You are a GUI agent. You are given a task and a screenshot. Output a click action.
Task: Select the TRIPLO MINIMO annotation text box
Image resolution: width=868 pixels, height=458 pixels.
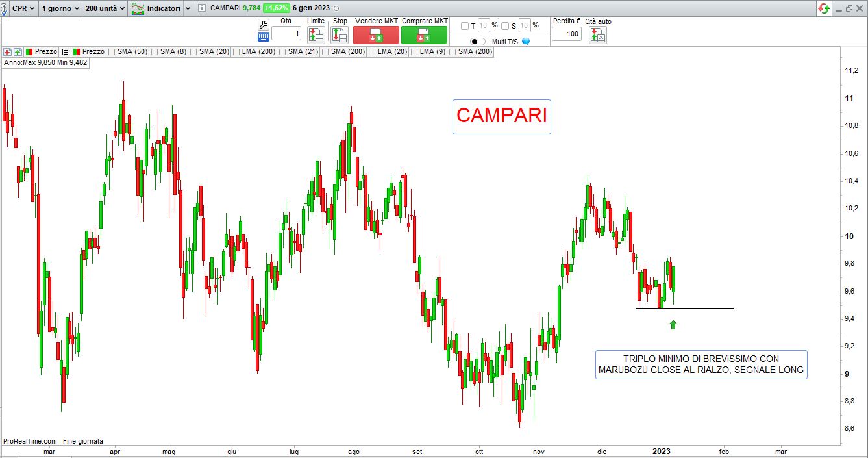click(701, 364)
